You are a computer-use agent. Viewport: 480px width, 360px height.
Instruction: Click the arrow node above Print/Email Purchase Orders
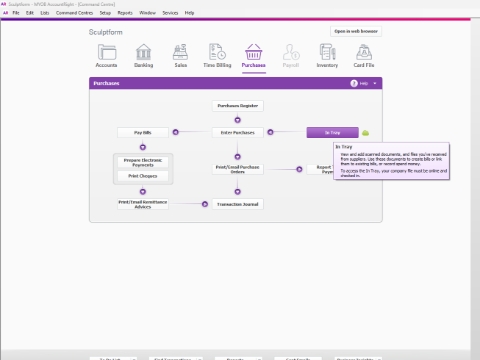pos(238,156)
